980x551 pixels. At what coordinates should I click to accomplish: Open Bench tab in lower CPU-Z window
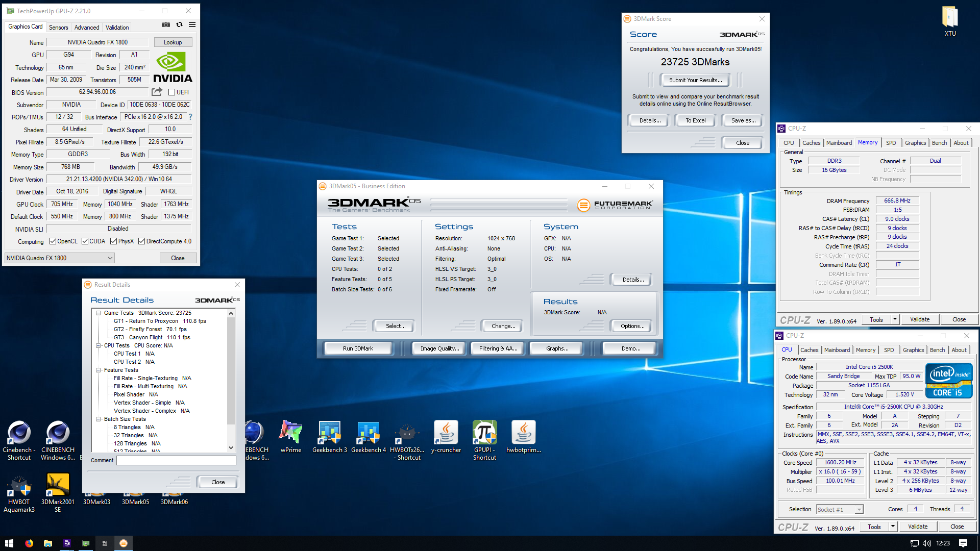point(937,350)
